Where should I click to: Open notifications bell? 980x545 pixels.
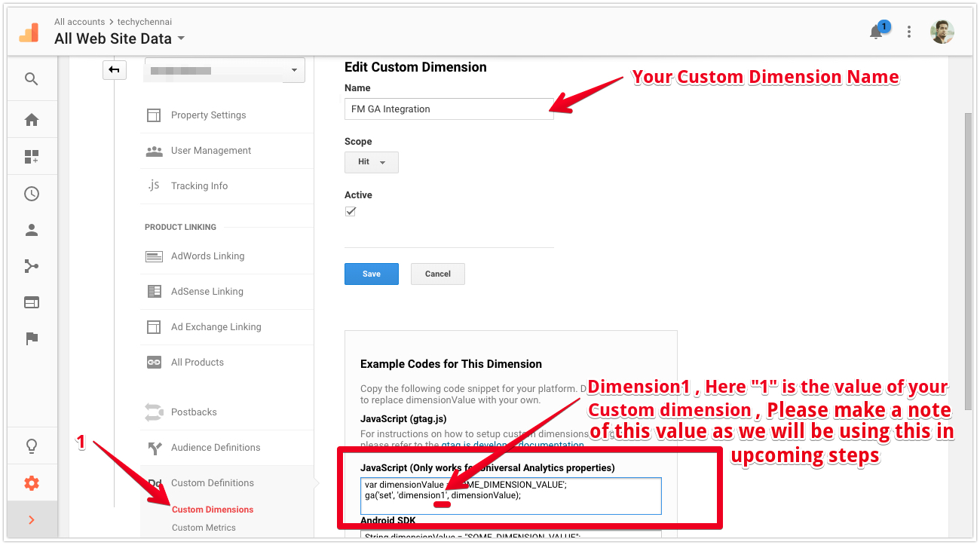pos(876,32)
